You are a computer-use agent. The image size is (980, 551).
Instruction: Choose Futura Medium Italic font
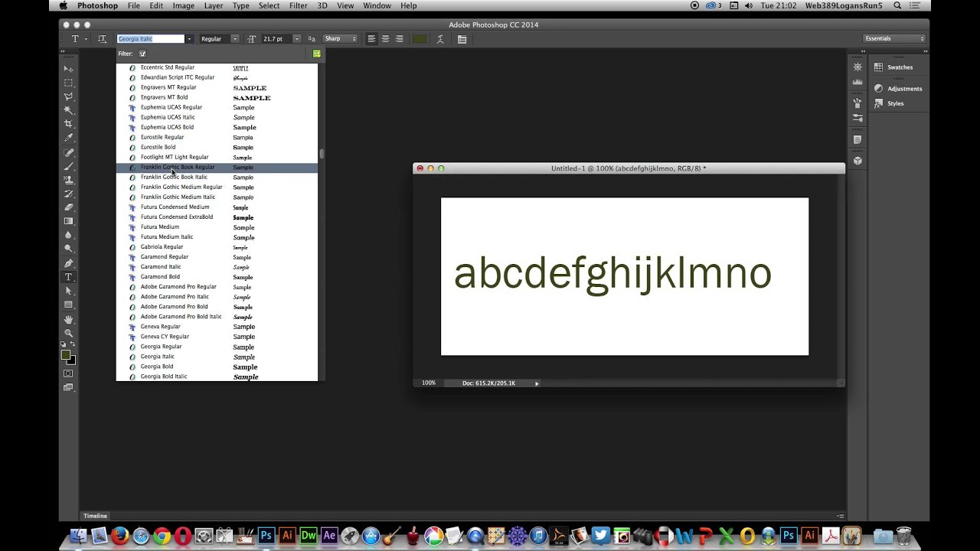point(217,237)
